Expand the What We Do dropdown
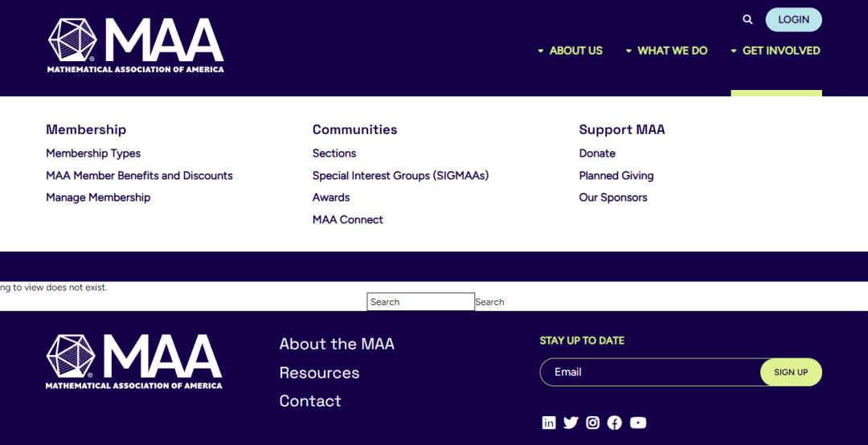 [666, 51]
